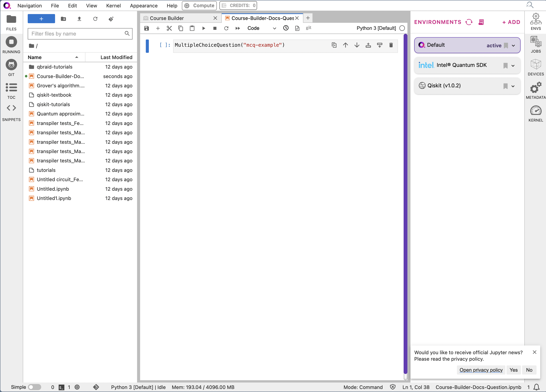This screenshot has width=546, height=392.
Task: Focus the Filter files by name field
Action: tap(80, 34)
